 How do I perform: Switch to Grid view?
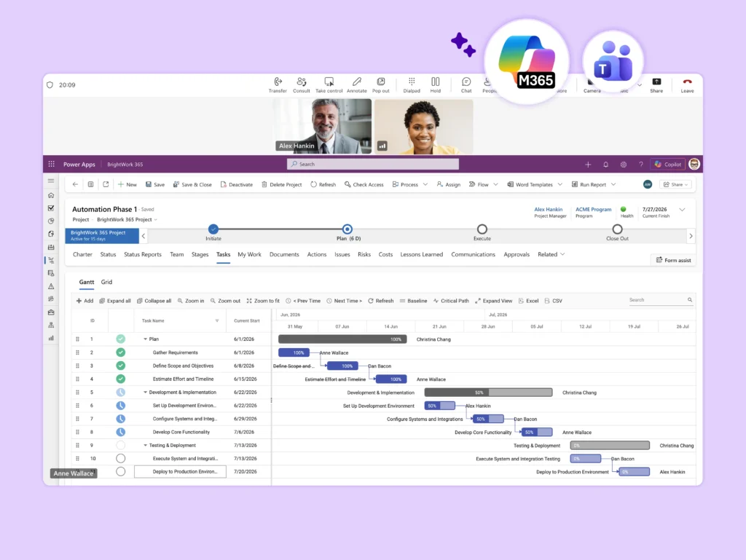[x=106, y=282]
